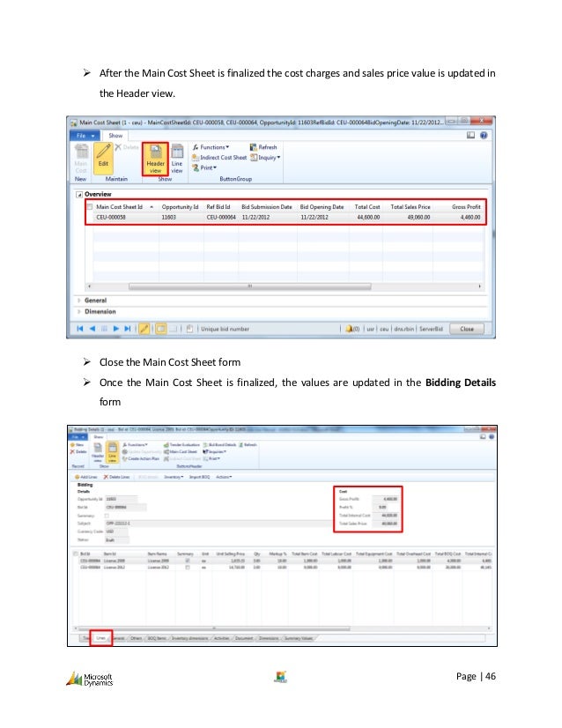Click Close button in Main Cost Sheet
This screenshot has height=728, width=562.
coord(466,329)
